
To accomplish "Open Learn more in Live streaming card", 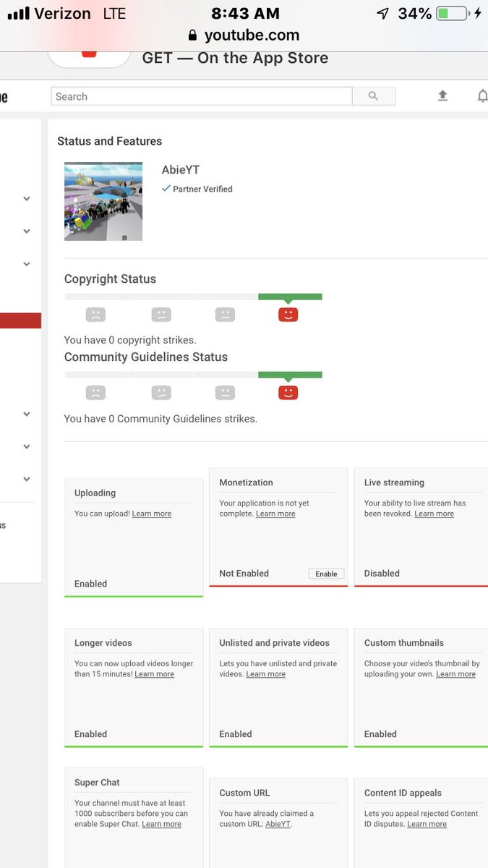I will pos(434,514).
